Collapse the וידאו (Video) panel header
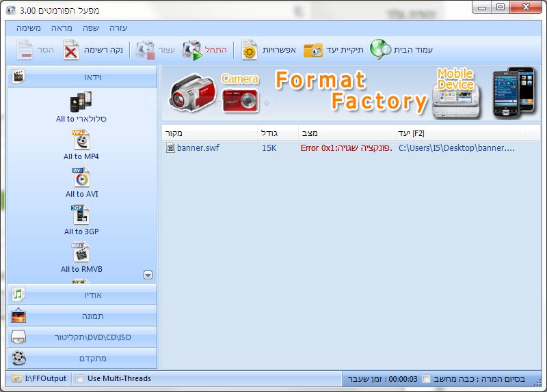Viewport: 547px width, 392px height. tap(82, 76)
